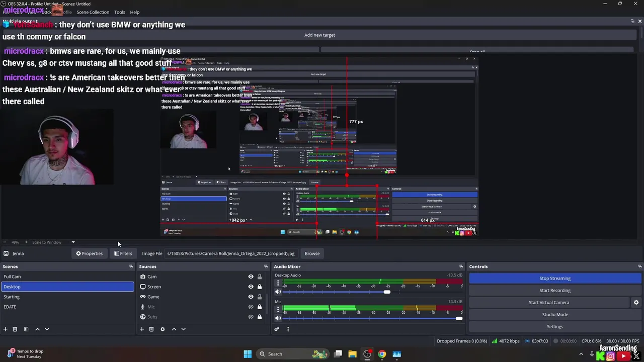This screenshot has width=644, height=362.
Task: Zoom out preview with the minus icon
Action: (4, 242)
